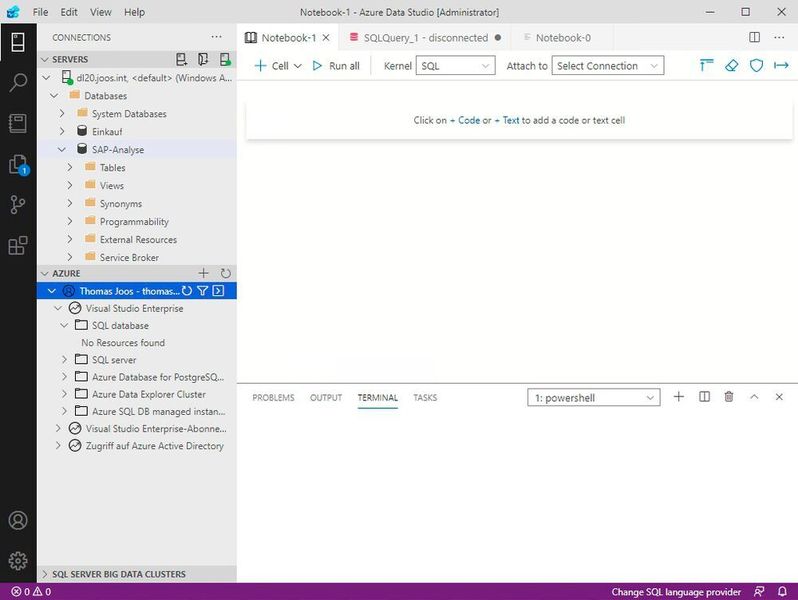Click Show Active Connections icon
The height and width of the screenshot is (600, 798).
point(225,60)
